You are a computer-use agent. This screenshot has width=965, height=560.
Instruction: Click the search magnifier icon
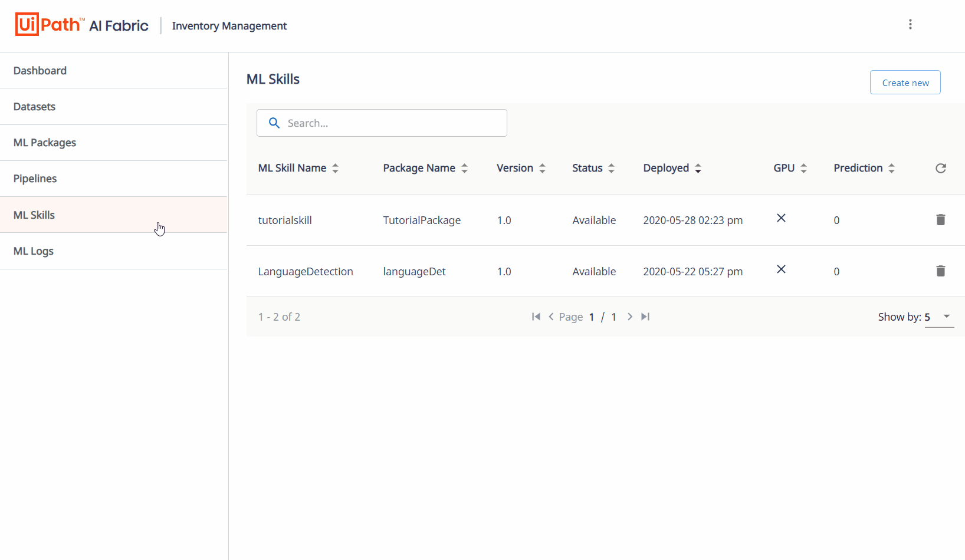pos(274,123)
